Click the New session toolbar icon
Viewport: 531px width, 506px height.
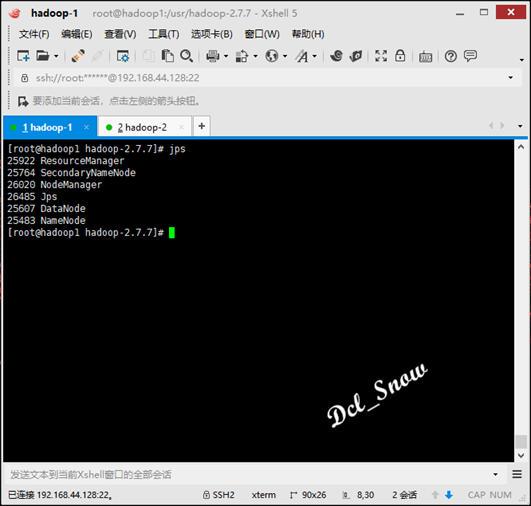click(x=23, y=56)
